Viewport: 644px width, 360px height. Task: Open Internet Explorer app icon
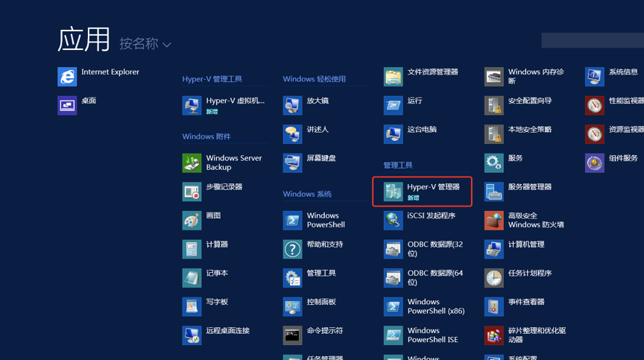[67, 77]
